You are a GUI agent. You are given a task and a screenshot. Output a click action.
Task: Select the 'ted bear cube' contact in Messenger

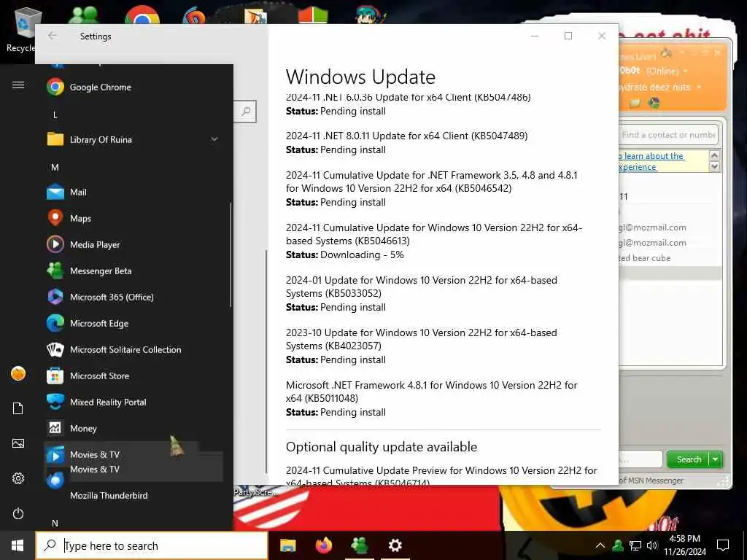point(644,258)
